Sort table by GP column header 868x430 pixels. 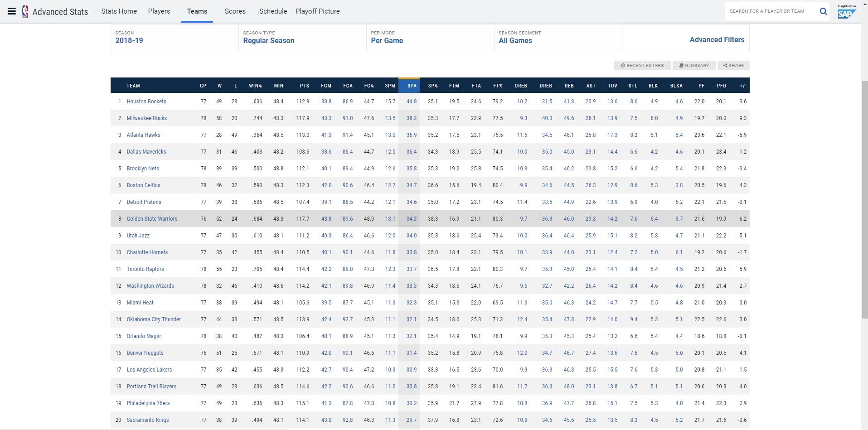pos(203,86)
